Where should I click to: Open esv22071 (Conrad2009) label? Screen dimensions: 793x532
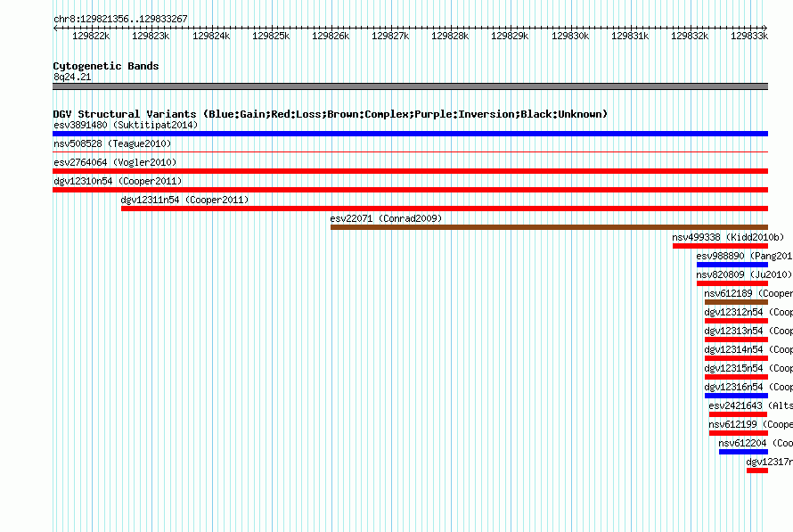386,218
